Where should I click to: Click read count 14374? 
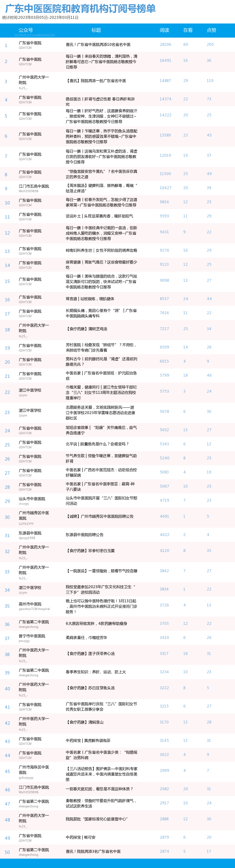(x=165, y=99)
